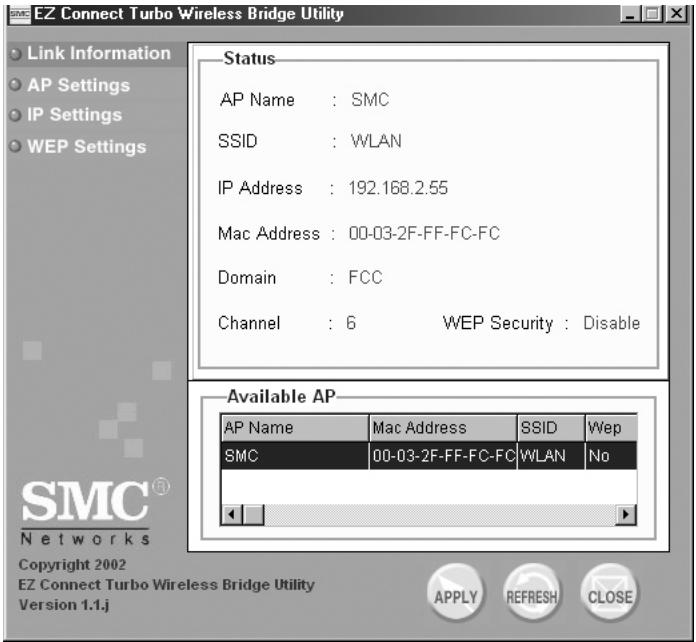Image resolution: width=696 pixels, height=642 pixels.
Task: Click the round APPLY button
Action: click(456, 592)
